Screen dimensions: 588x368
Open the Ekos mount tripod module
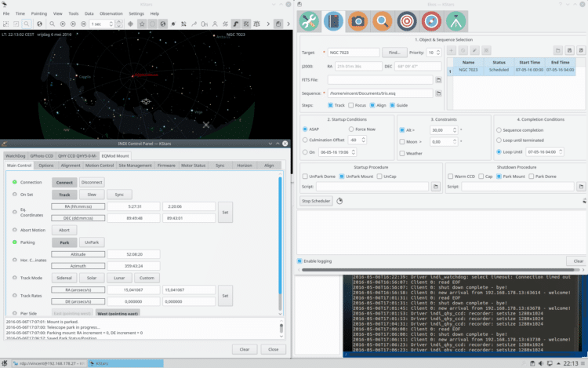pos(456,21)
